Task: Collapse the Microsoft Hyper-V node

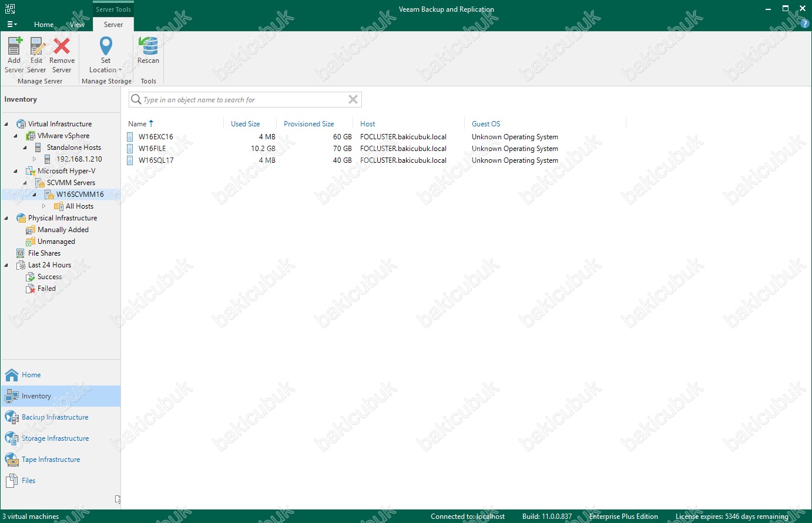Action: point(16,171)
